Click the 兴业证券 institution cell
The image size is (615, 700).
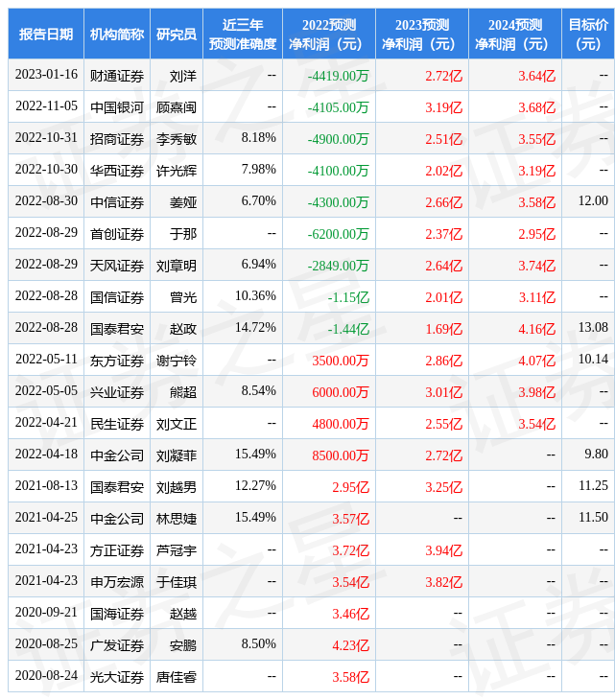click(117, 392)
